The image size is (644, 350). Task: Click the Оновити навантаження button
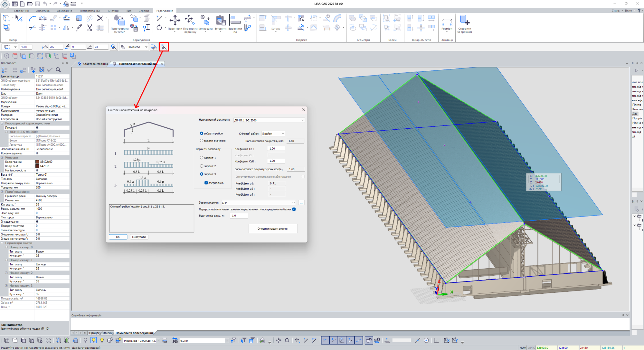pyautogui.click(x=273, y=229)
